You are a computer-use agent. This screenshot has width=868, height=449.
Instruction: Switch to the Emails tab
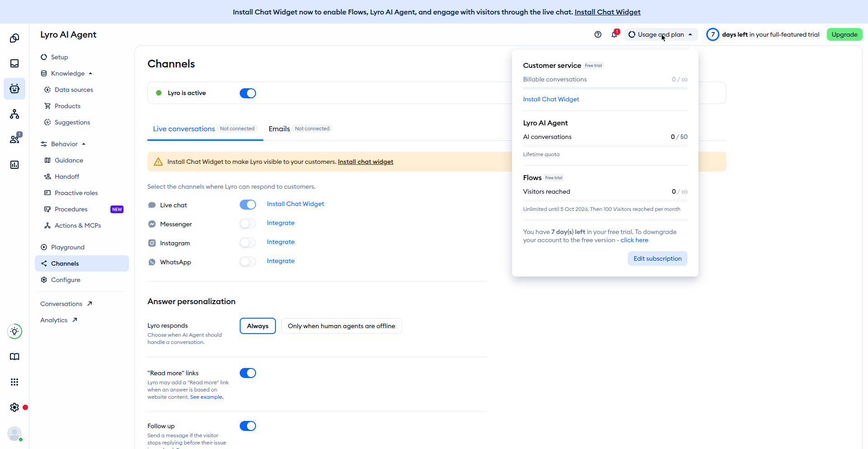tap(300, 129)
